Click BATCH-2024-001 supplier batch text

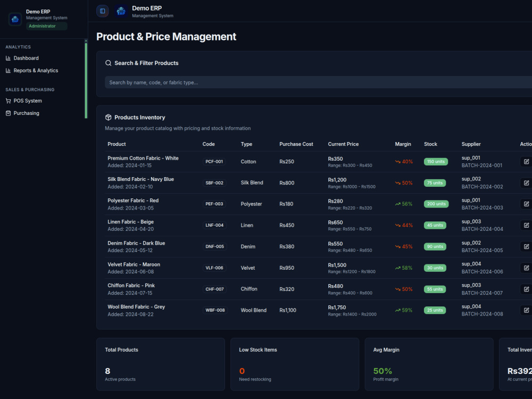(482, 165)
